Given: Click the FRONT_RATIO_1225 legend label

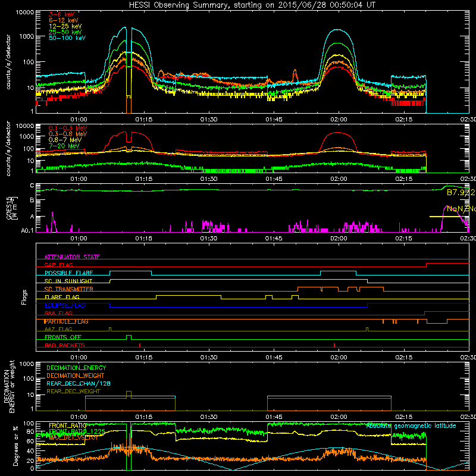Looking at the screenshot, I should pos(77,431).
